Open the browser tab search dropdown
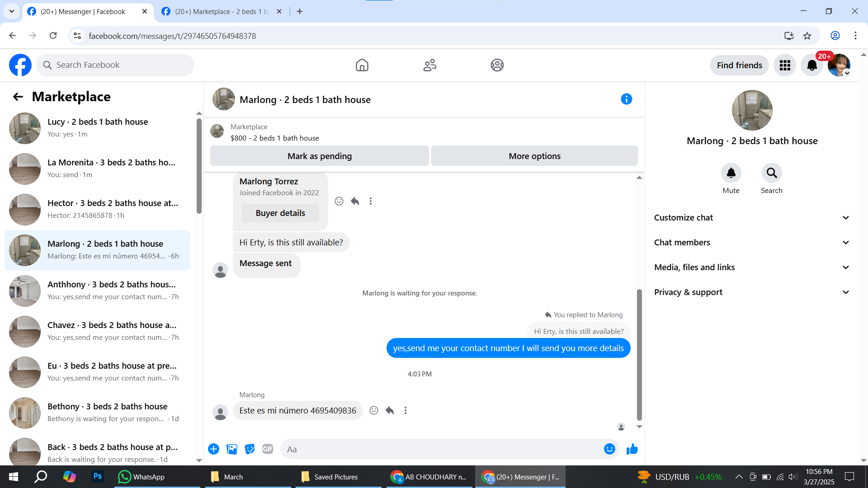This screenshot has width=868, height=488. tap(12, 11)
